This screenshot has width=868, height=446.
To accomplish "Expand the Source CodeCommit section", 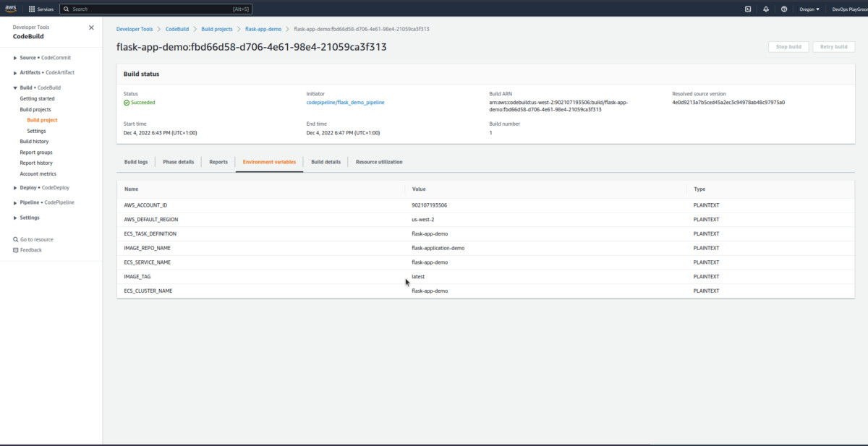I will click(x=16, y=58).
